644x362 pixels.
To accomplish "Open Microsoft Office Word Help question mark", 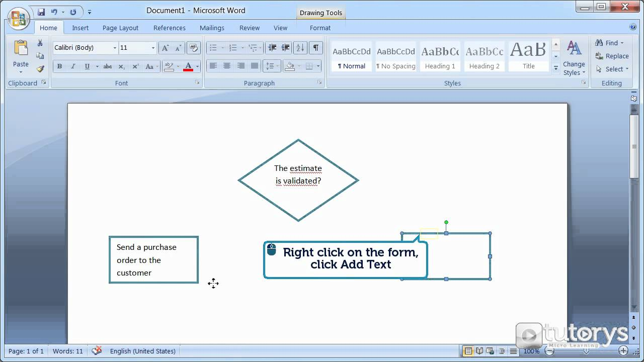I will tap(633, 27).
